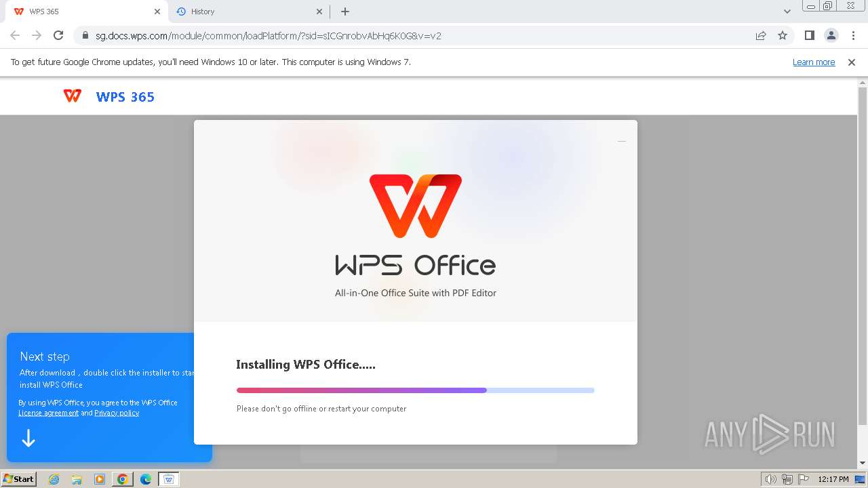
Task: Dismiss the Chrome update notification bar
Action: point(852,62)
